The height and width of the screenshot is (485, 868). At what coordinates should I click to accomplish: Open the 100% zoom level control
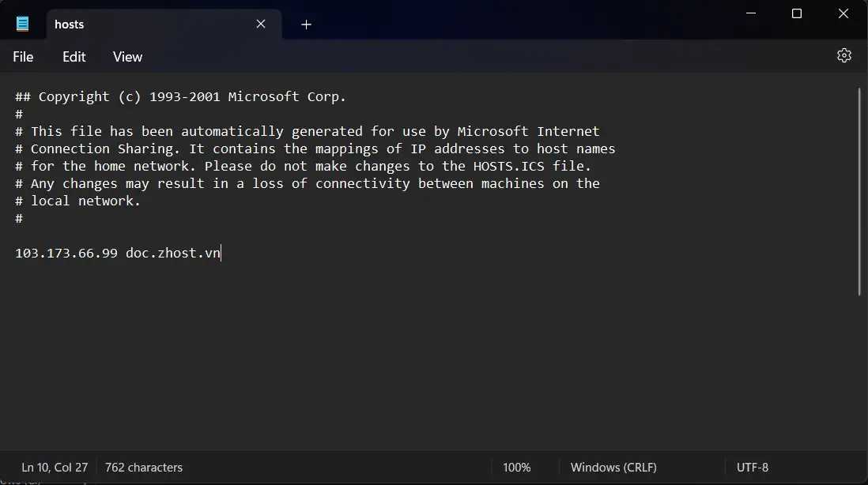pos(516,468)
